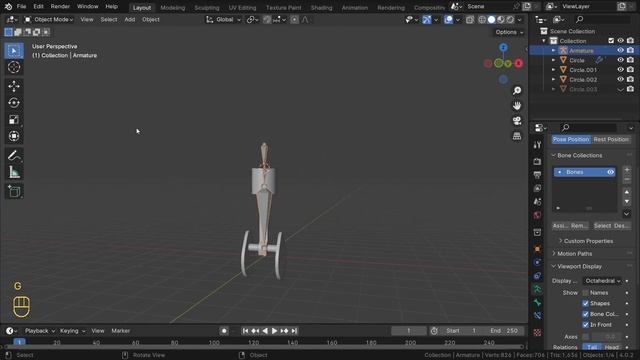This screenshot has width=640, height=360.
Task: Open the Render menu
Action: click(60, 7)
